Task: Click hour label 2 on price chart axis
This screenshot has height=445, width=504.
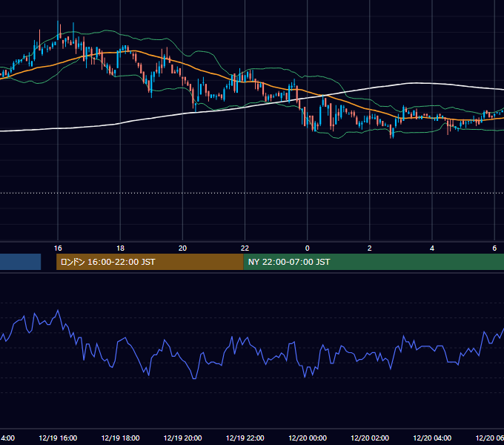Action: [370, 248]
